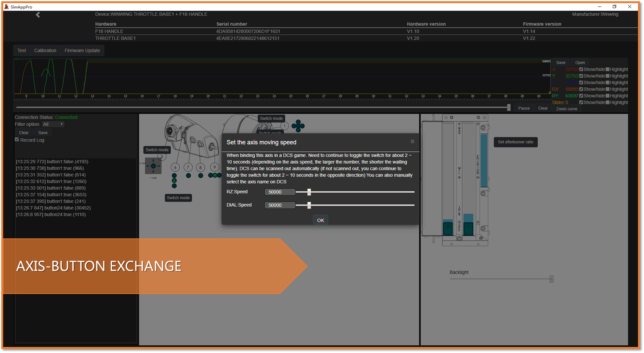Click the DIAL:Speed value input field

pyautogui.click(x=280, y=205)
